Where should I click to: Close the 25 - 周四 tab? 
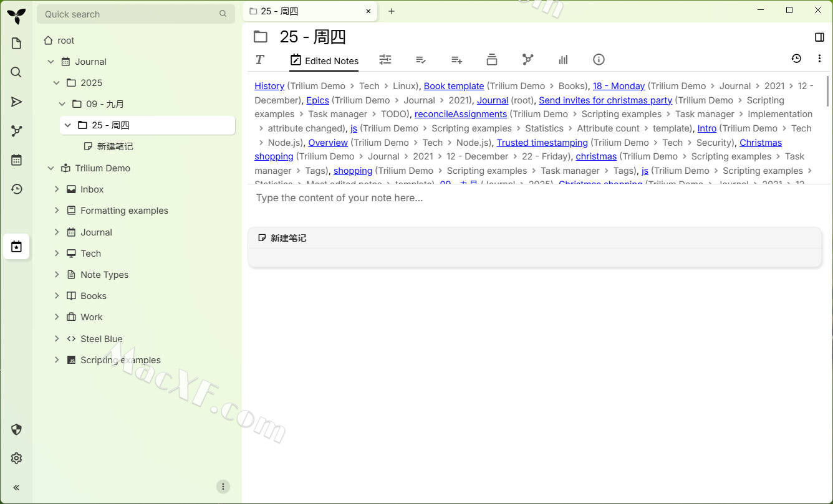(x=368, y=11)
